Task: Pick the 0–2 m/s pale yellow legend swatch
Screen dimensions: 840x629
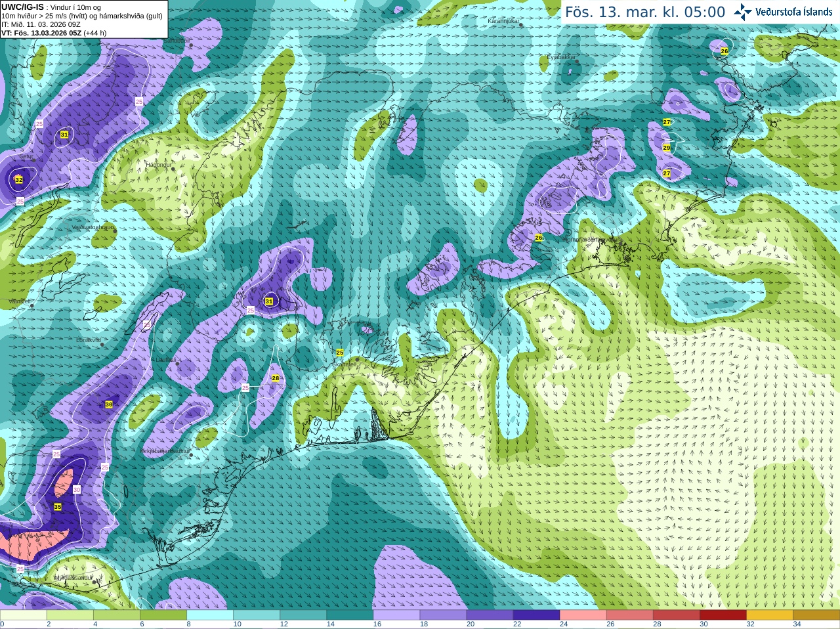Action: pyautogui.click(x=24, y=615)
